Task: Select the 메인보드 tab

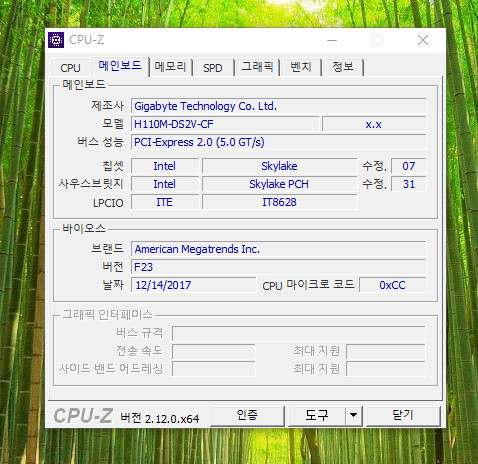Action: point(120,66)
